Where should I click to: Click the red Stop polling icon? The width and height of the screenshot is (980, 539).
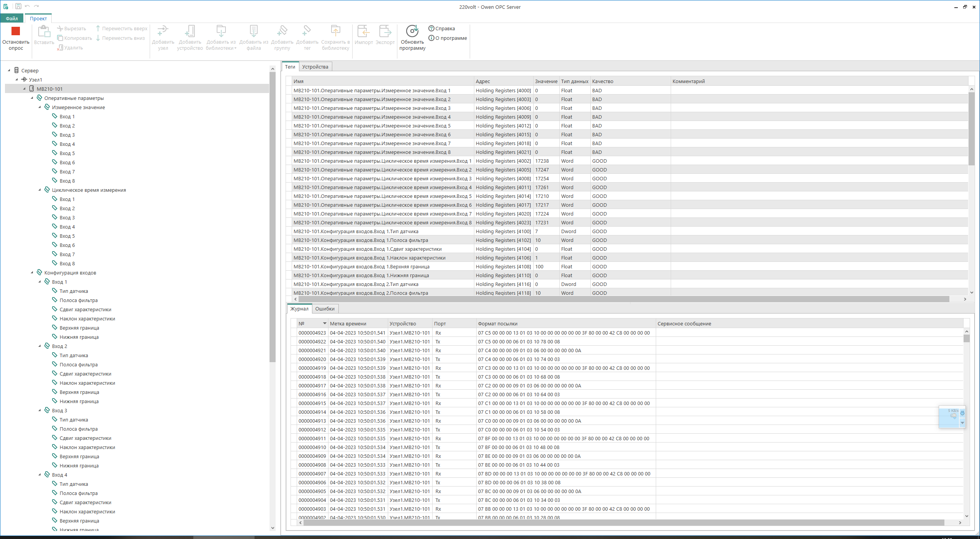click(x=16, y=31)
